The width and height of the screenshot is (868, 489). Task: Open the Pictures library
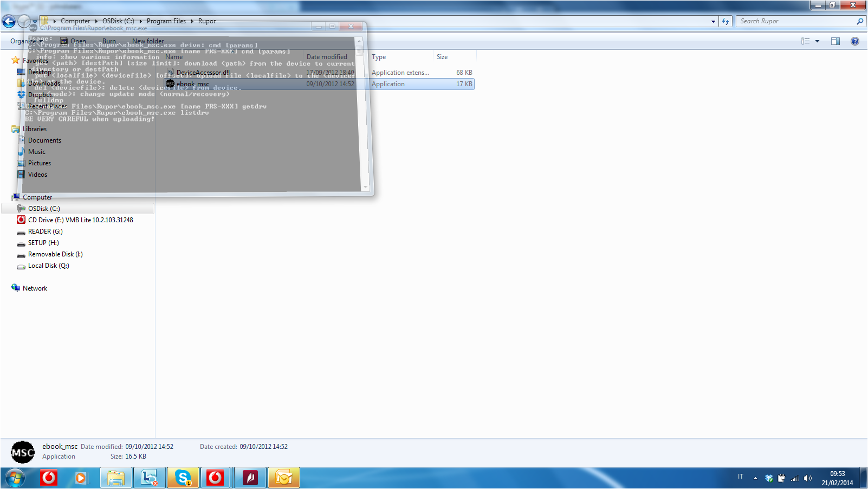40,163
